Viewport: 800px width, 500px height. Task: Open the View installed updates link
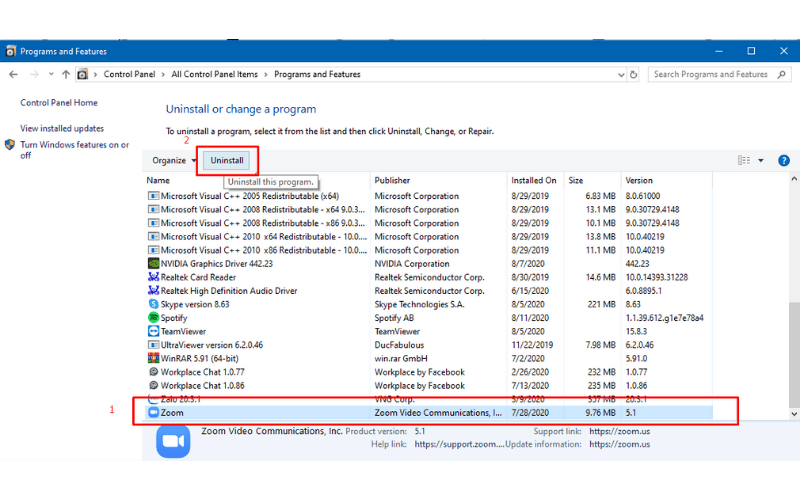pyautogui.click(x=62, y=128)
